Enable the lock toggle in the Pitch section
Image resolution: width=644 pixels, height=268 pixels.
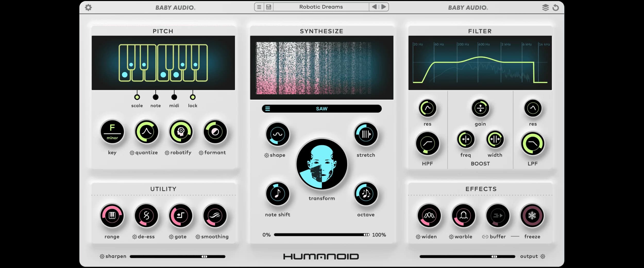[192, 97]
